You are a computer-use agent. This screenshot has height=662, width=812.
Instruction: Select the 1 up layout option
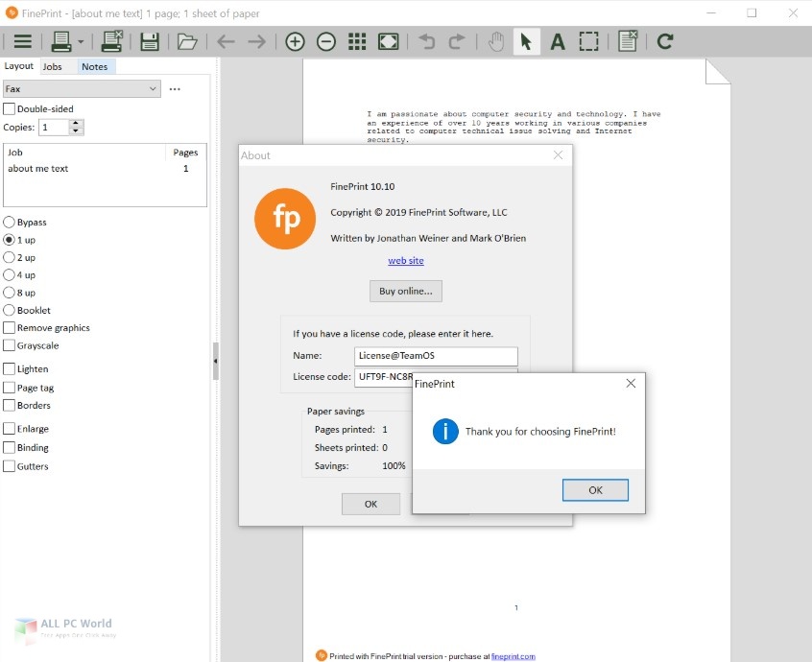(x=9, y=240)
